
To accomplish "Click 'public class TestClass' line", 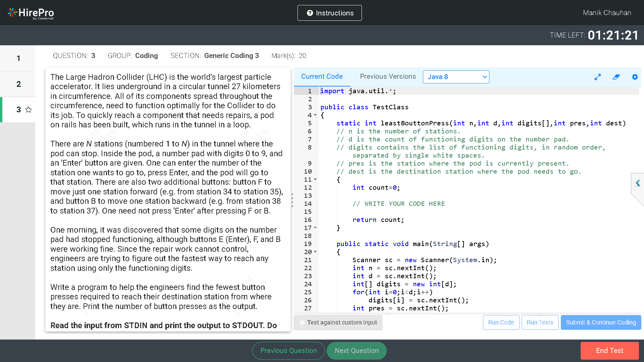I will [x=364, y=107].
